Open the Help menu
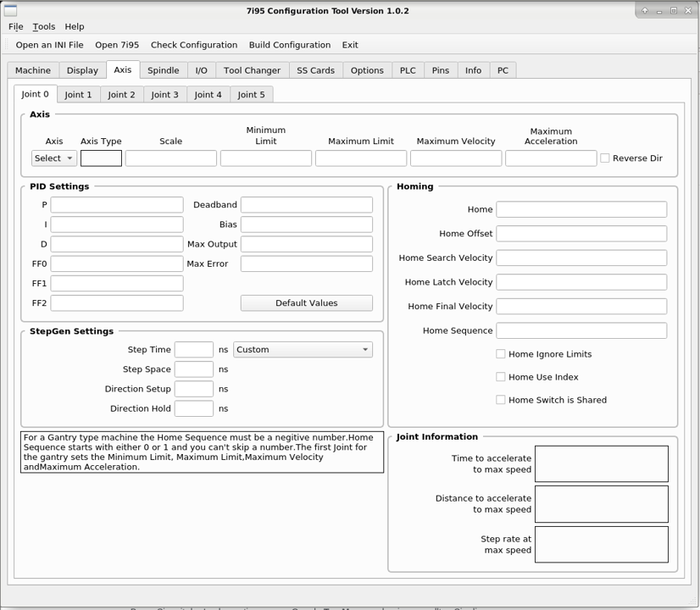700x610 pixels. point(74,27)
